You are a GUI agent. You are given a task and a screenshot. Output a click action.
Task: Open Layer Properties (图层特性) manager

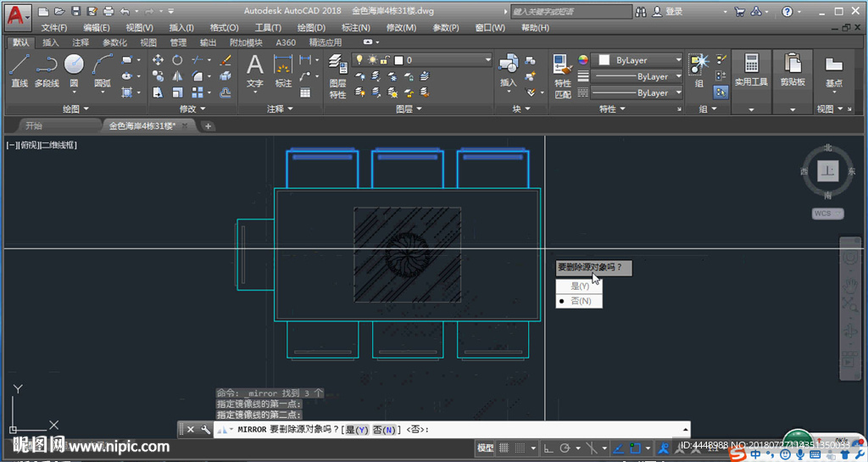pyautogui.click(x=337, y=76)
